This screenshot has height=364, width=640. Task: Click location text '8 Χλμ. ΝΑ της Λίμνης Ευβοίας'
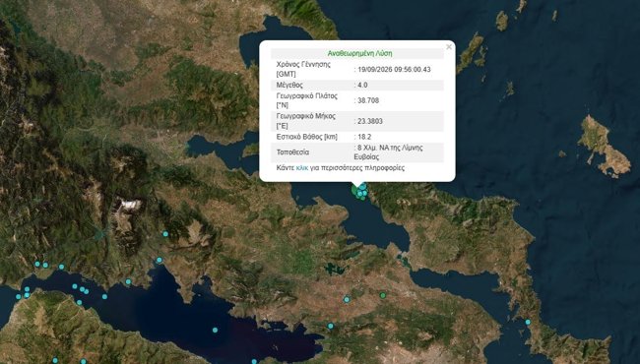(x=388, y=152)
